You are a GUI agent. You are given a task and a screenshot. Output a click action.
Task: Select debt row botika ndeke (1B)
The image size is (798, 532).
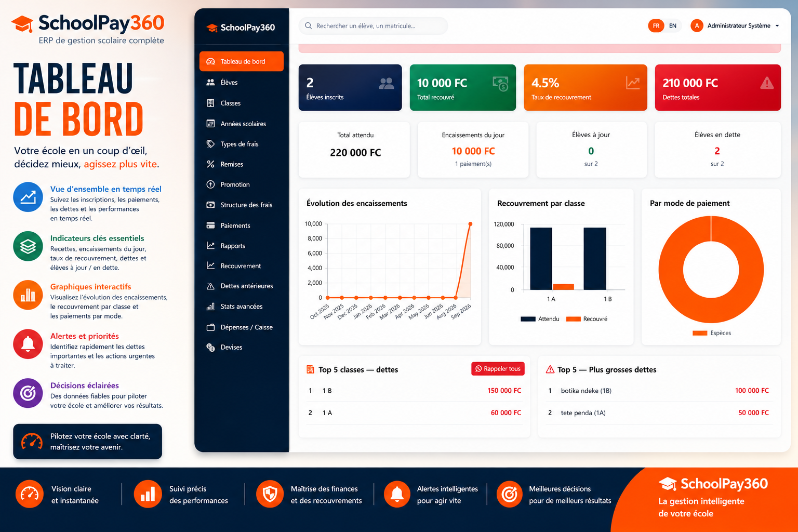click(x=659, y=391)
